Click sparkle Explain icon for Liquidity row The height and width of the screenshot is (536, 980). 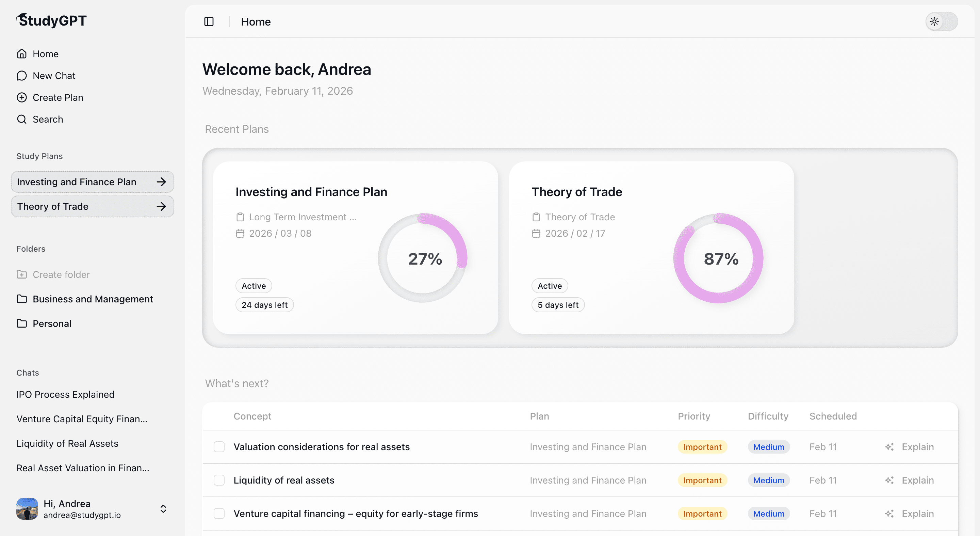point(889,480)
